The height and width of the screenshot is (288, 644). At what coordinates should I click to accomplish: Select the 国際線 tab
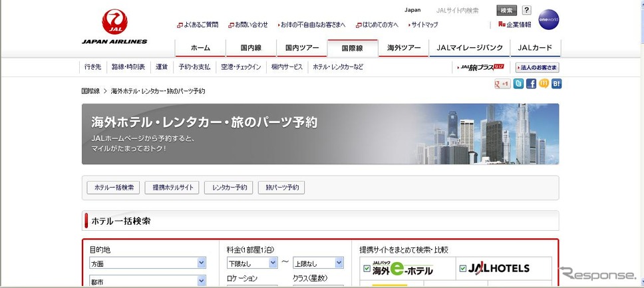pyautogui.click(x=353, y=48)
